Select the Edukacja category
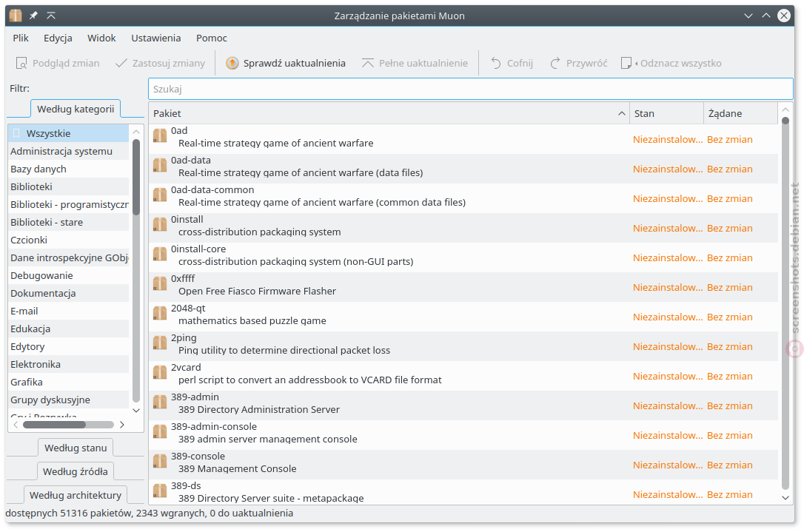The image size is (804, 532). [68, 329]
